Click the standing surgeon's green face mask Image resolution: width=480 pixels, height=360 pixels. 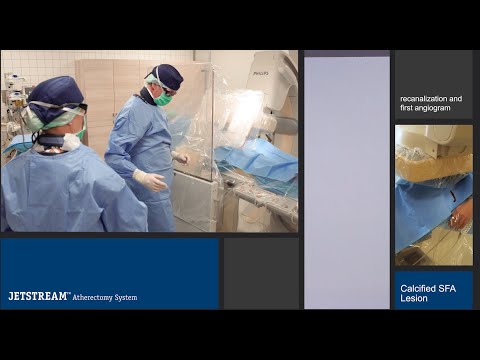(x=163, y=99)
